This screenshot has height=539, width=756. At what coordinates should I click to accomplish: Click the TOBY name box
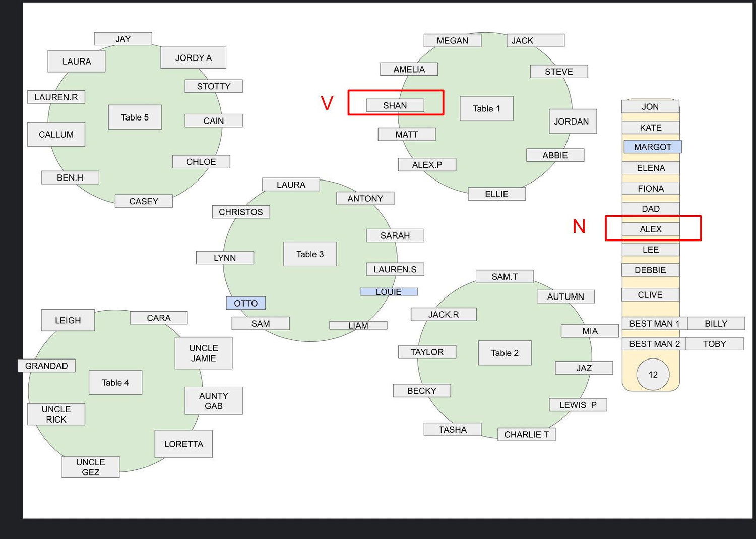715,344
